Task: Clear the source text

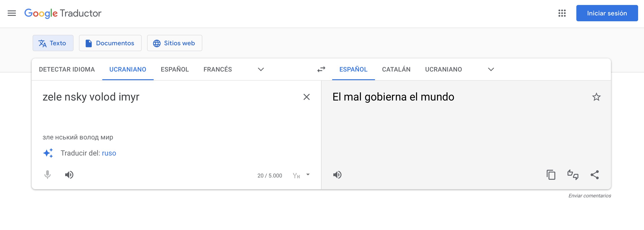Action: (307, 97)
